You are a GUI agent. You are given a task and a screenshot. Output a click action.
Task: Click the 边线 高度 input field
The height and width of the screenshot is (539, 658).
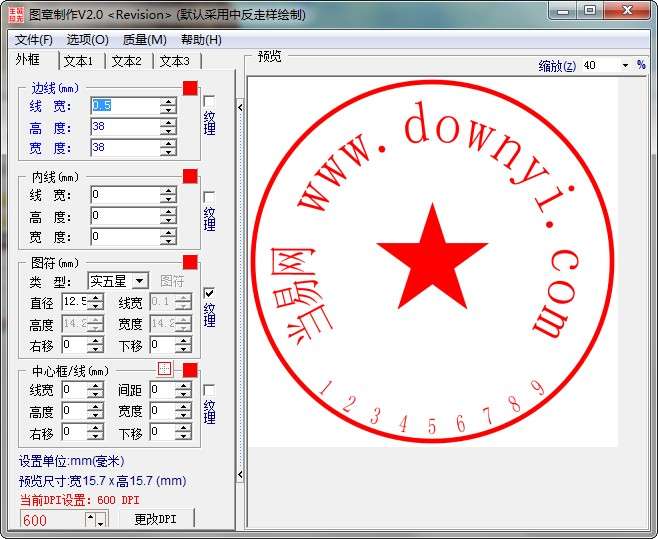click(x=124, y=127)
